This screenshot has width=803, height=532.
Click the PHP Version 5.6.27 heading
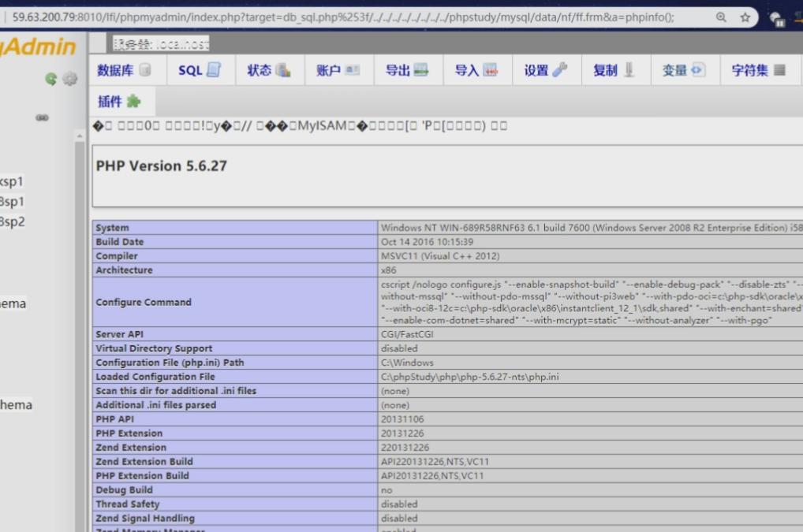tap(162, 166)
